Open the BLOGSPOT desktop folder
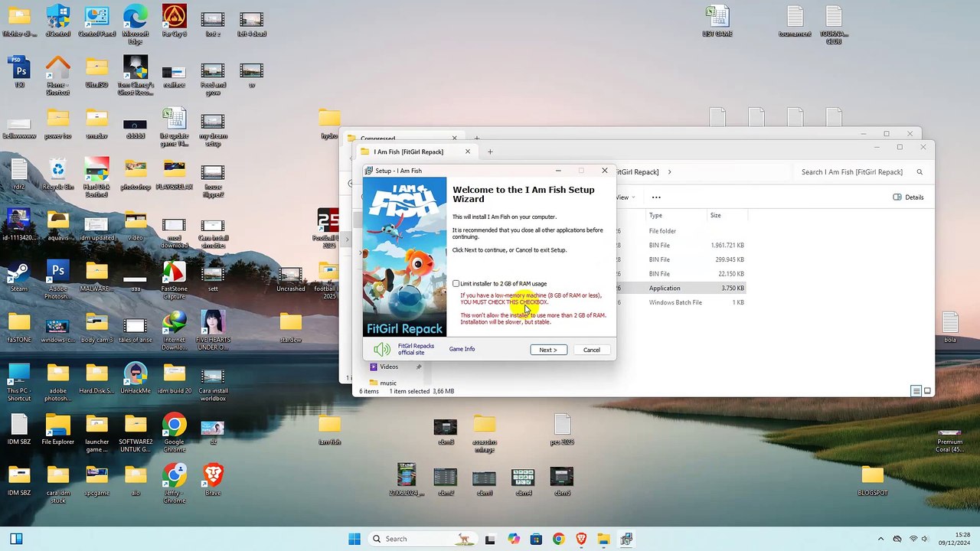 pyautogui.click(x=872, y=481)
